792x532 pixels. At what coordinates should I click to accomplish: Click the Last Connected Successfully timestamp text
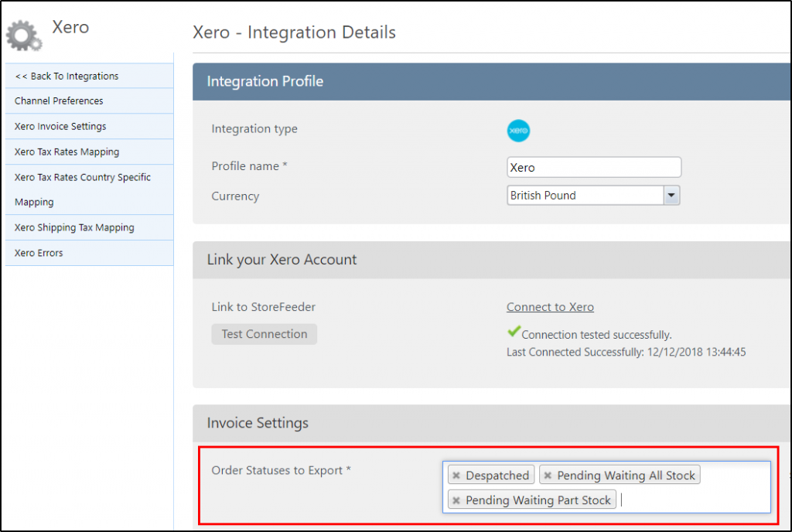(x=626, y=352)
